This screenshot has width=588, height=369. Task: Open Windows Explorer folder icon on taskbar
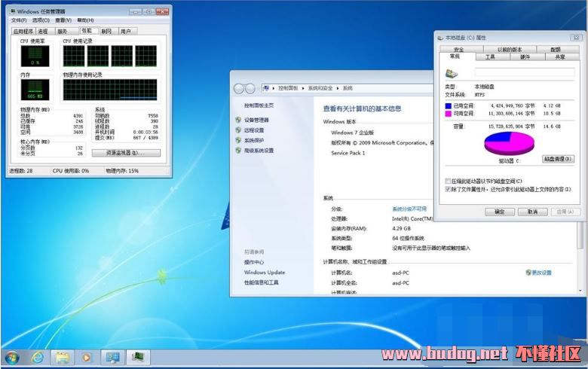[x=62, y=356]
